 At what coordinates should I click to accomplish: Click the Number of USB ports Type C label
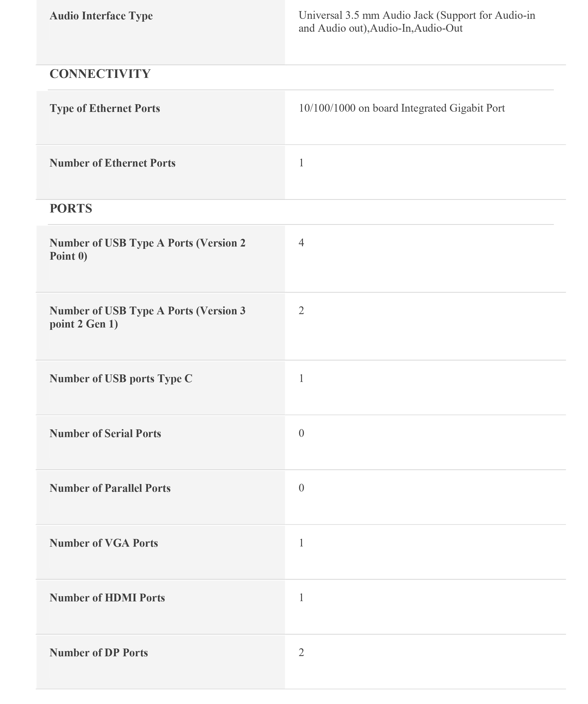121,379
